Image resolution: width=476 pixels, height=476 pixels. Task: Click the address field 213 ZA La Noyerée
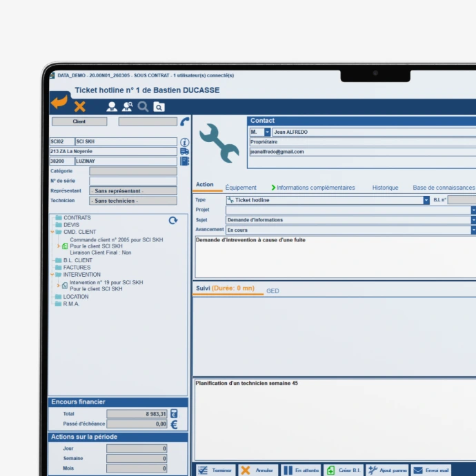click(113, 151)
